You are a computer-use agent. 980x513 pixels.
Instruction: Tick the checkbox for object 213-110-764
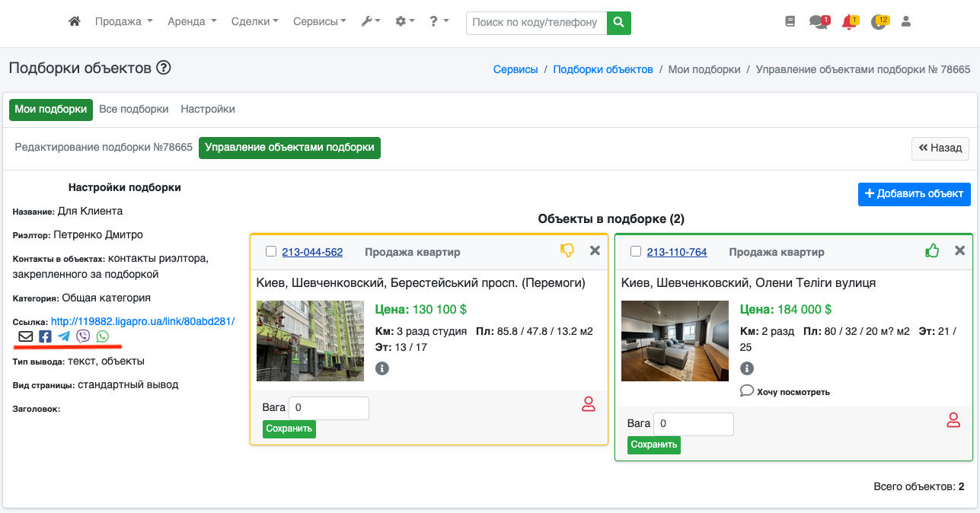(x=636, y=252)
